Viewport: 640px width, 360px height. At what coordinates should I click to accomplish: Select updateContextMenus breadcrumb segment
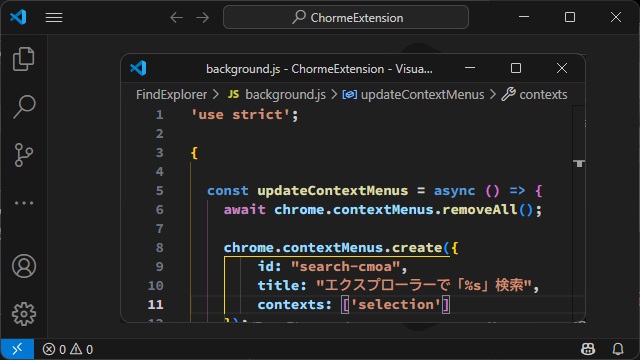[422, 95]
